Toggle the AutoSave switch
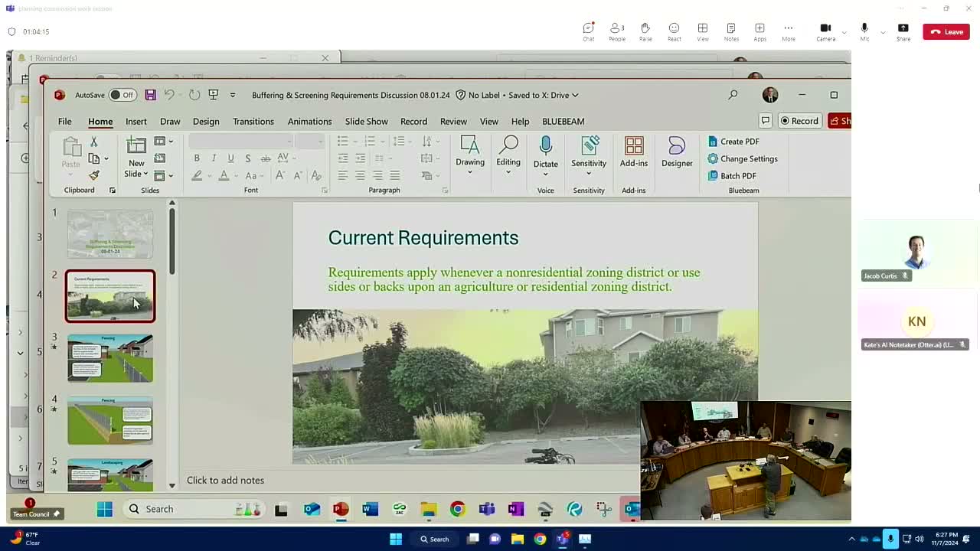 [x=122, y=95]
